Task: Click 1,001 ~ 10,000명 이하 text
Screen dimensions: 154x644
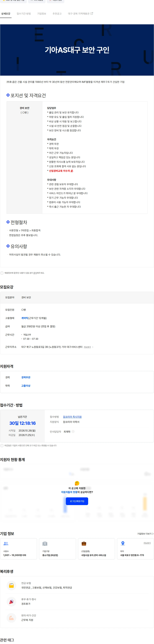Action: tap(15, 555)
